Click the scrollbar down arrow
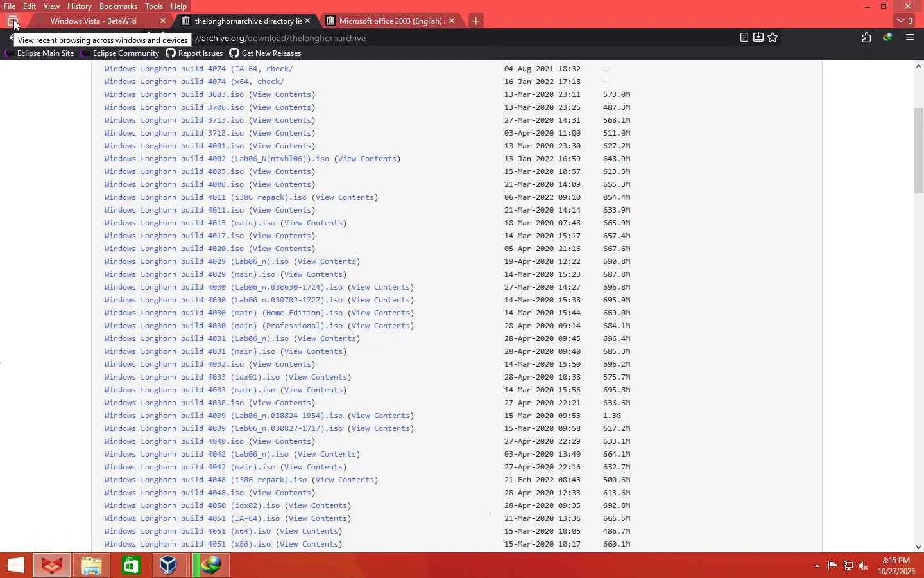The image size is (924, 578). (x=919, y=547)
